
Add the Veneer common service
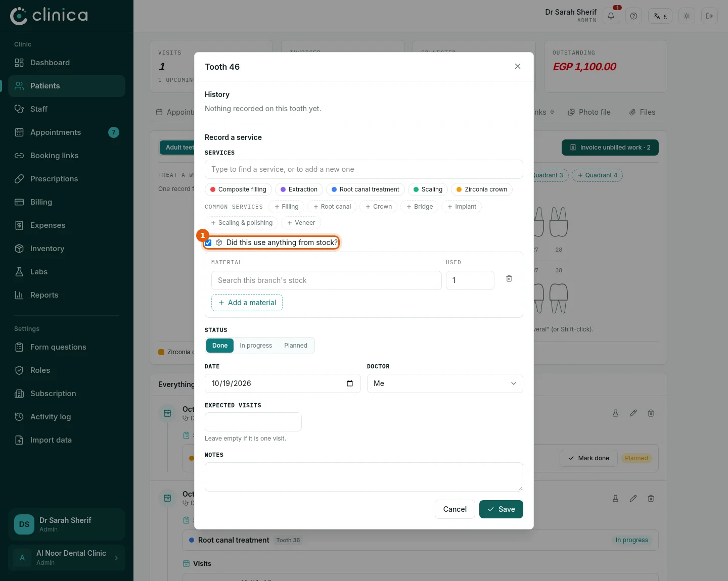(x=301, y=223)
